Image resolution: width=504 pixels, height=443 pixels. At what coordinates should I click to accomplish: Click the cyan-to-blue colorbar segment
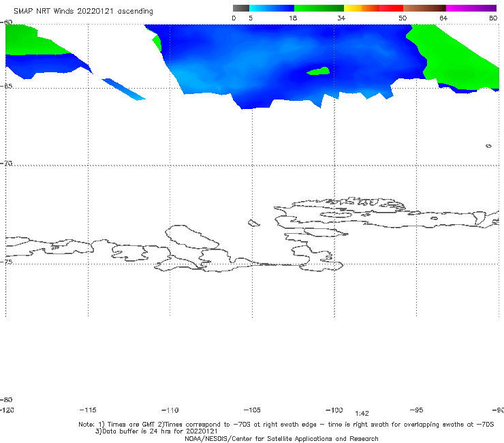tap(272, 8)
